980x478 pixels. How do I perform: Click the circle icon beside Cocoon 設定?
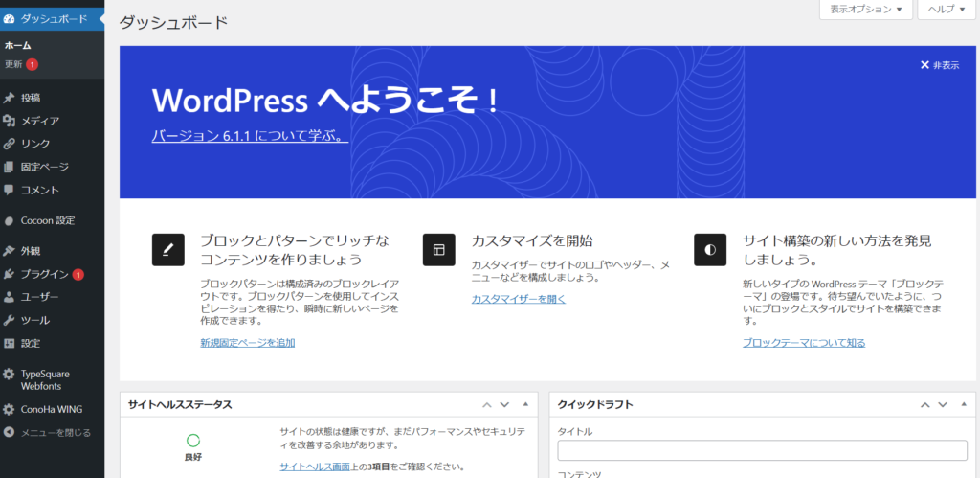pos(9,221)
